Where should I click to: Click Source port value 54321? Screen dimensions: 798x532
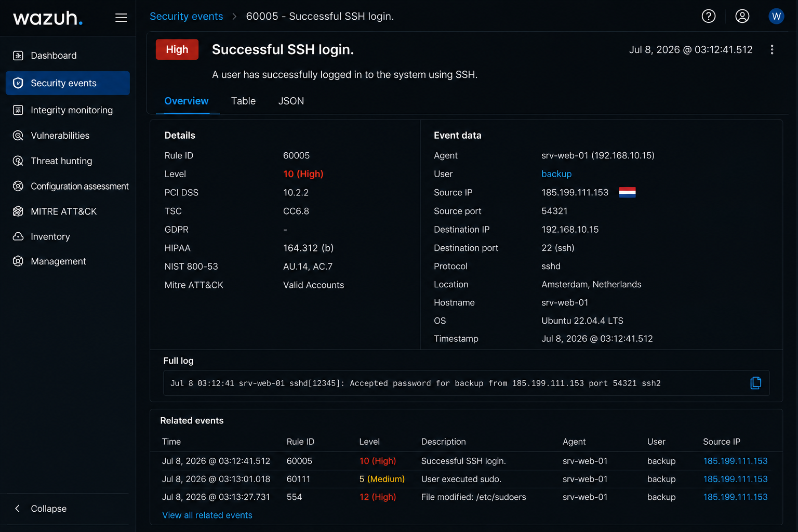(x=554, y=211)
